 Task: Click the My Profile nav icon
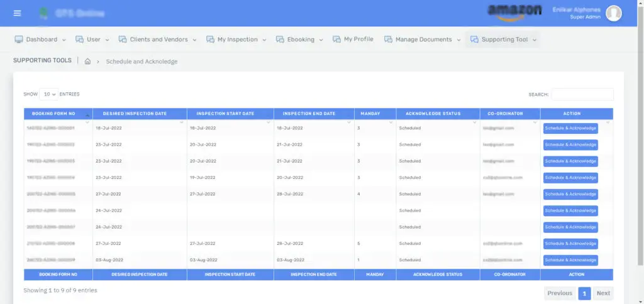(336, 40)
